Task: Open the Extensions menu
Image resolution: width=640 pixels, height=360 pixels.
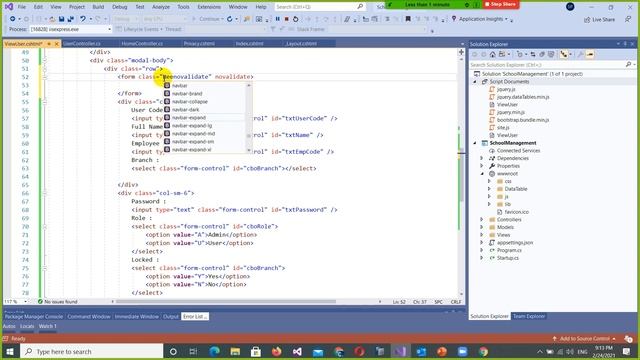Action: coord(209,7)
